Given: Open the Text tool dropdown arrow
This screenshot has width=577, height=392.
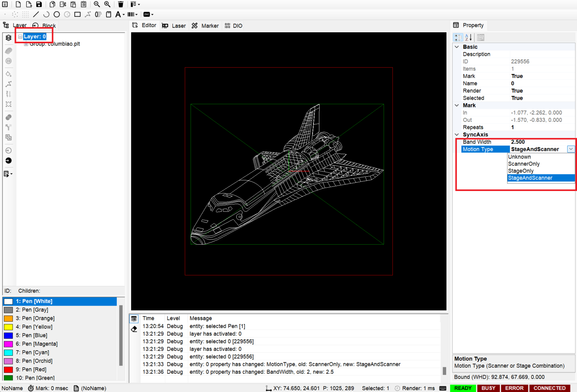Looking at the screenshot, I should click(124, 15).
